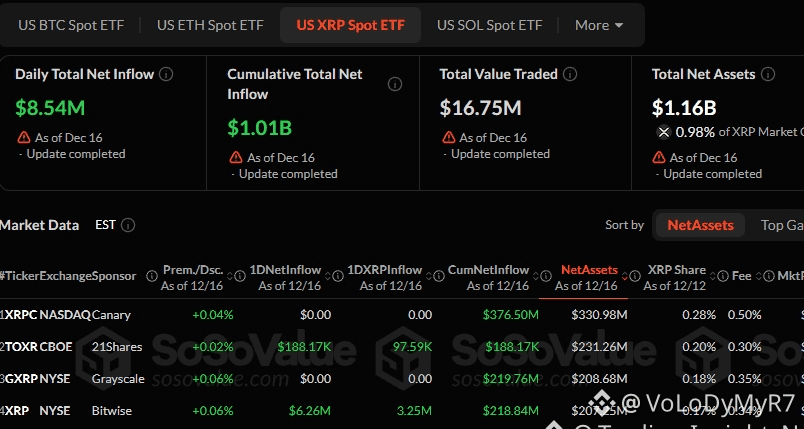The height and width of the screenshot is (429, 804).
Task: Click warning icon under the $8.54M value
Action: [24, 137]
